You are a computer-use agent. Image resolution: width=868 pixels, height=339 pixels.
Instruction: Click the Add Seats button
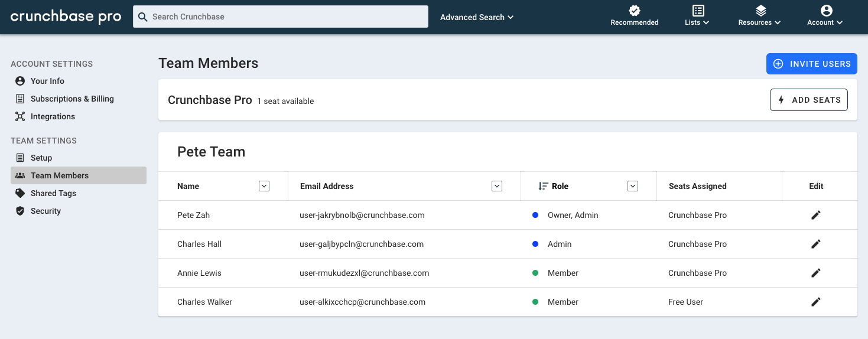[809, 100]
